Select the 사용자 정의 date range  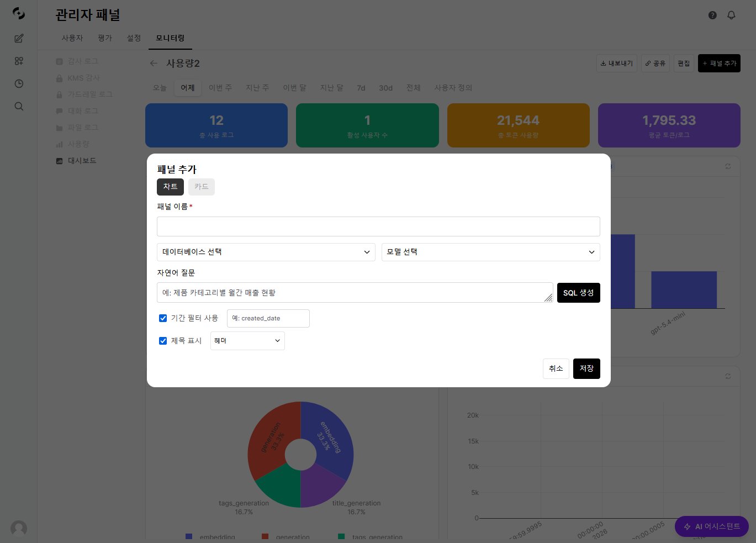[453, 88]
